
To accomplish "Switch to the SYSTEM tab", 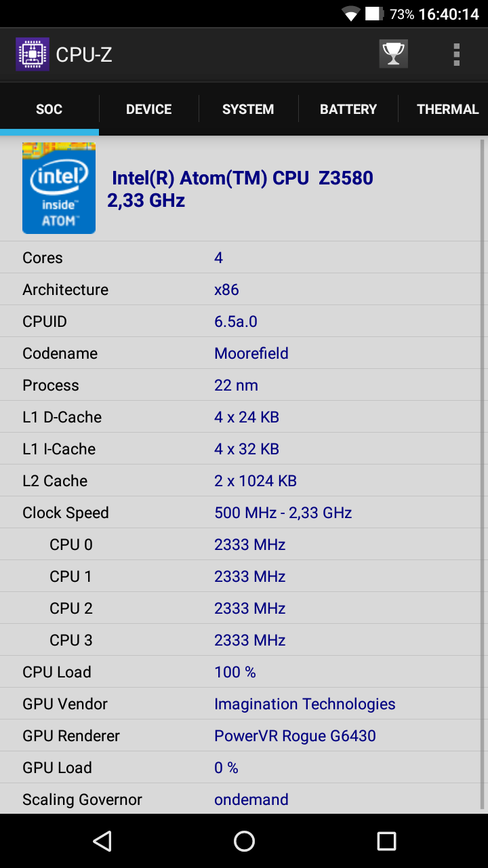I will (248, 109).
